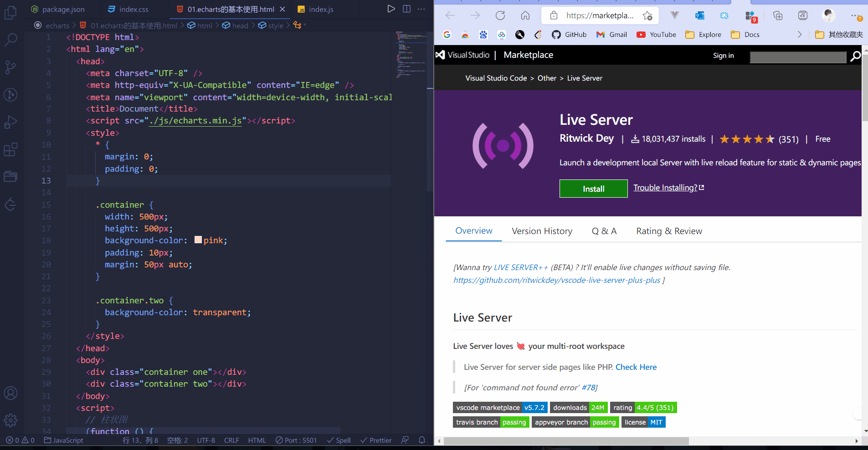Open the Accounts menu in activity bar
Image resolution: width=868 pixels, height=450 pixels.
click(10, 393)
